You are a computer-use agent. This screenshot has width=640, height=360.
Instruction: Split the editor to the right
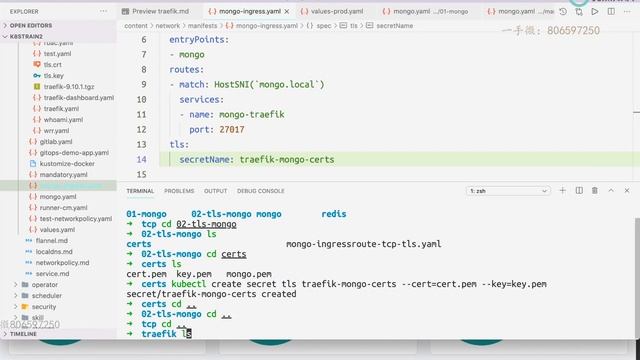tap(611, 12)
